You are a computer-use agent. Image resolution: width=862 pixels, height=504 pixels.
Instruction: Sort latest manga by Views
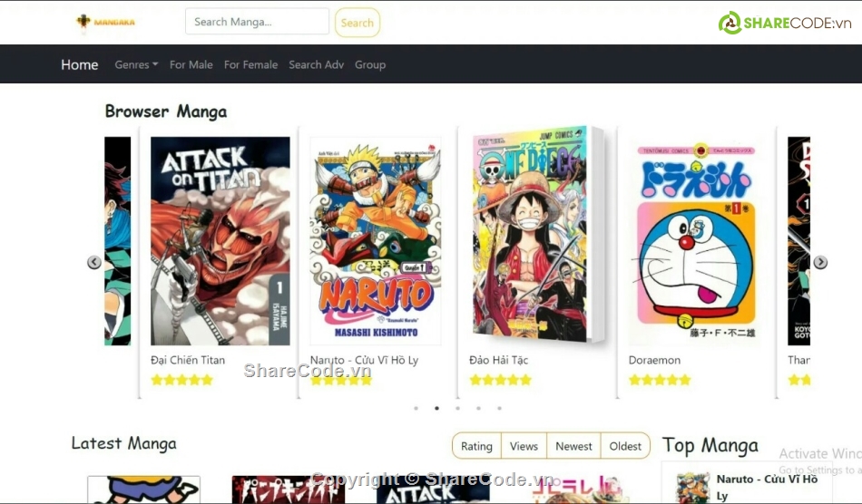[524, 446]
